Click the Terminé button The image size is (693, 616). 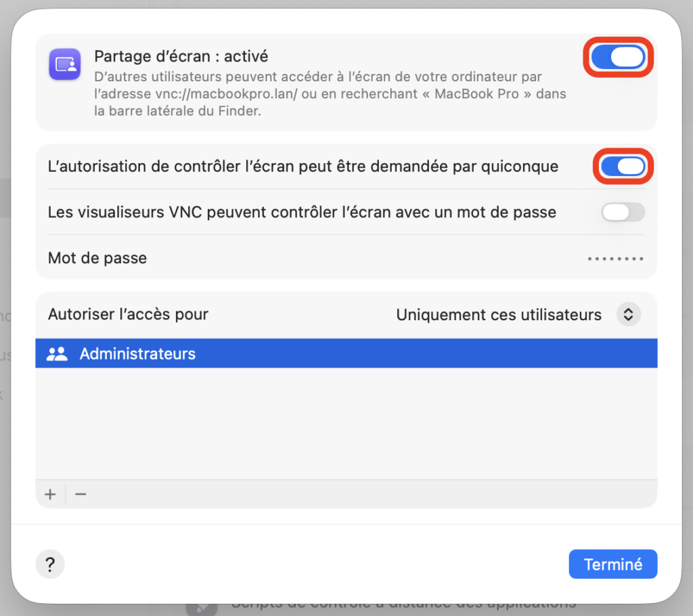(612, 564)
